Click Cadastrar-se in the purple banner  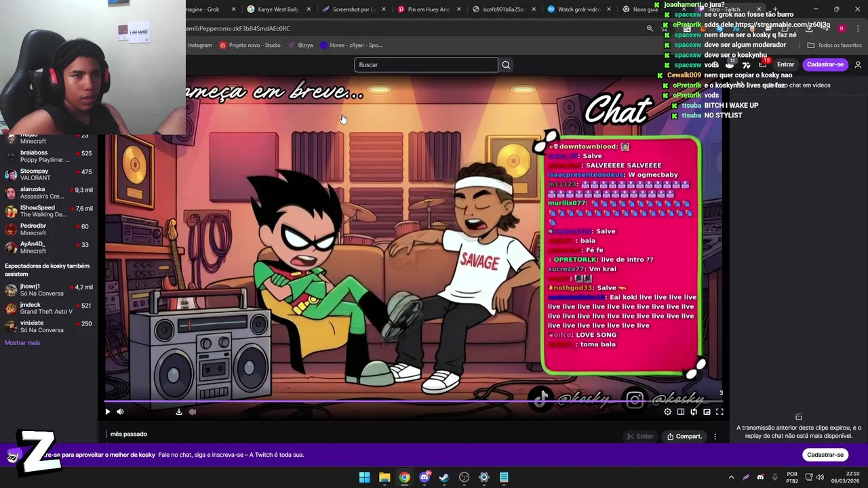[x=825, y=455]
